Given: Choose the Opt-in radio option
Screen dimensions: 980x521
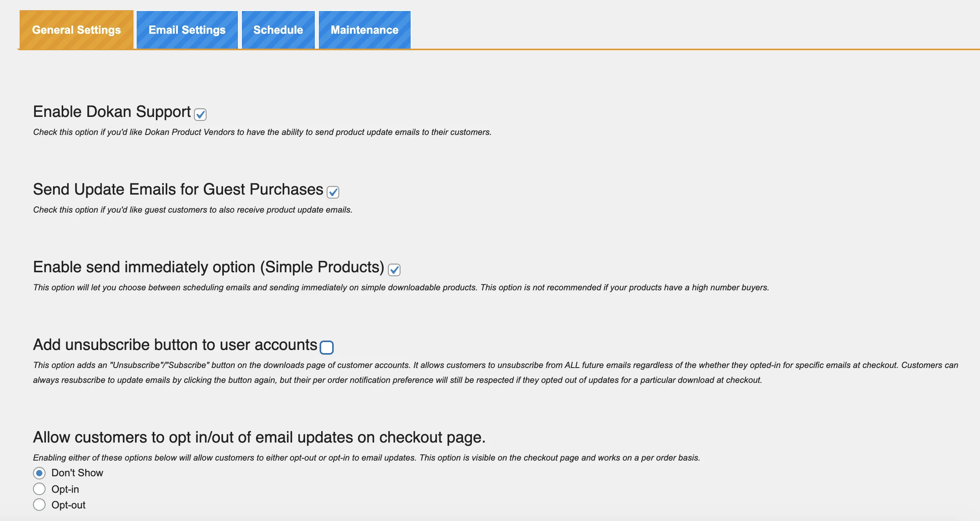Looking at the screenshot, I should point(39,489).
